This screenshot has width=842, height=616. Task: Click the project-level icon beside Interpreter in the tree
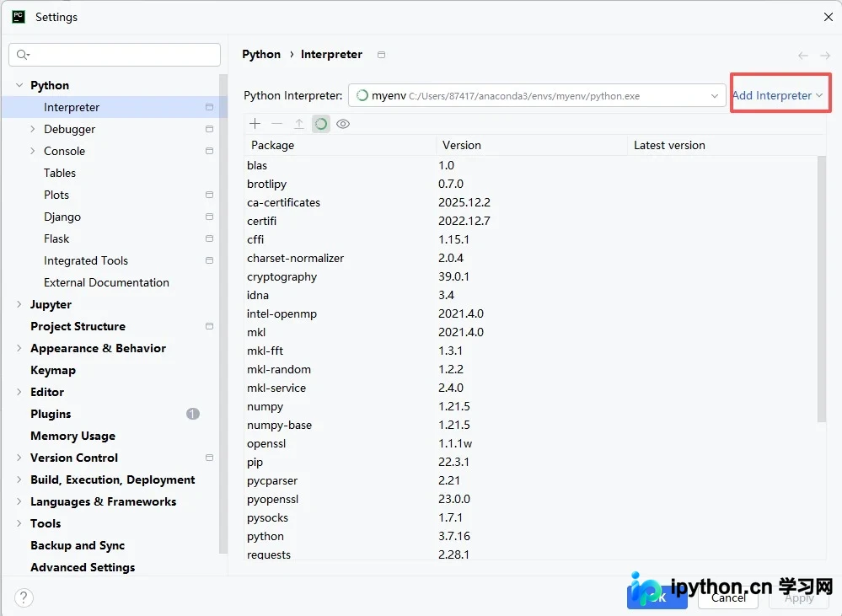[209, 107]
